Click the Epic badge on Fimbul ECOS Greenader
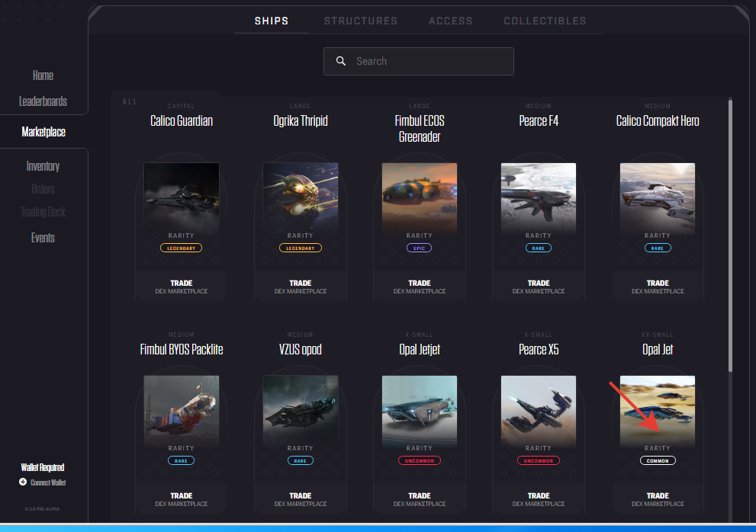756x532 pixels. coord(420,248)
